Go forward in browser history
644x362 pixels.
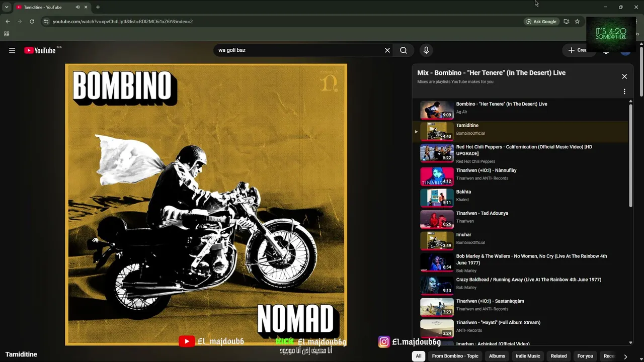pyautogui.click(x=20, y=22)
